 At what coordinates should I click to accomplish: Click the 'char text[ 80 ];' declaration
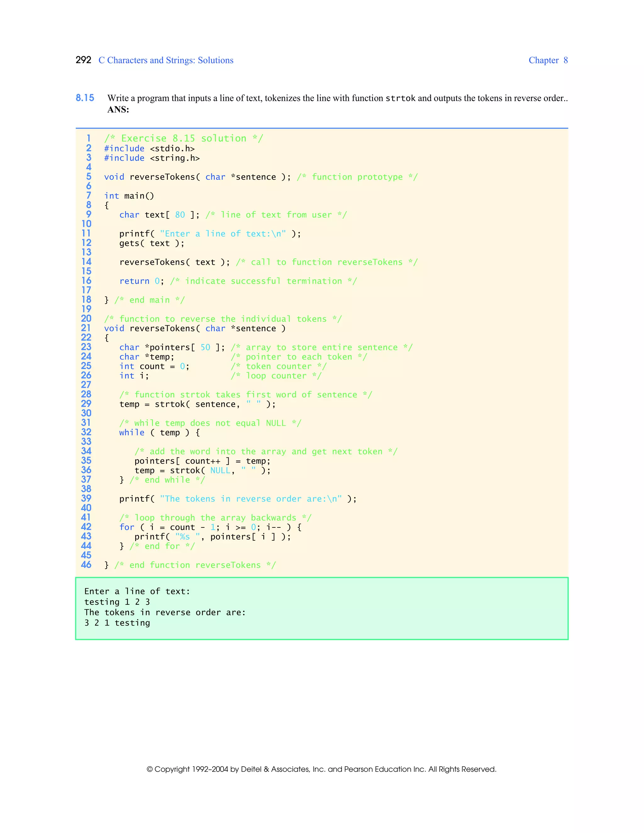point(159,215)
